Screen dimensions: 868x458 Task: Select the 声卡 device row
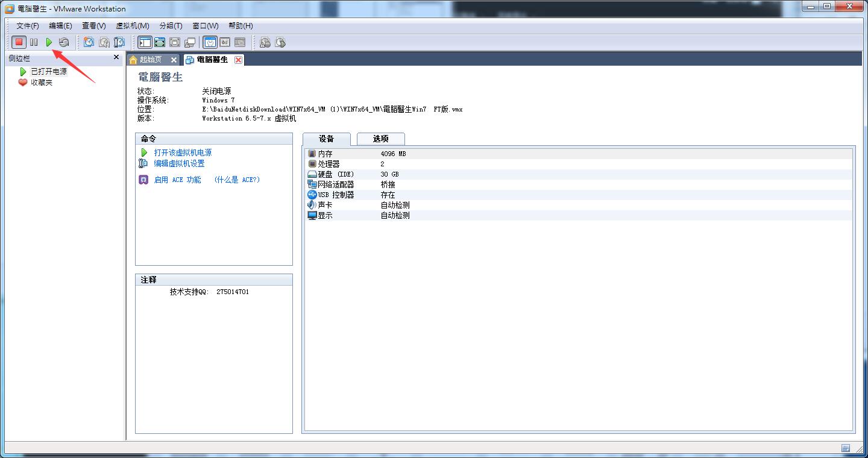(579, 205)
